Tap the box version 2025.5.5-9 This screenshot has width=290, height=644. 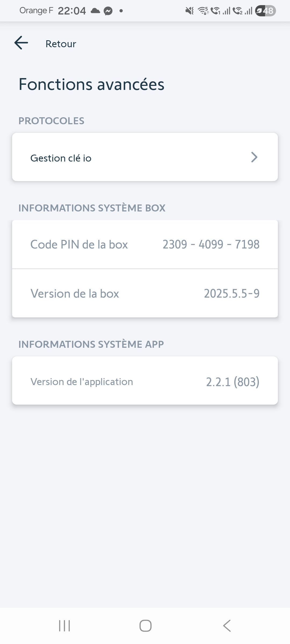click(231, 294)
